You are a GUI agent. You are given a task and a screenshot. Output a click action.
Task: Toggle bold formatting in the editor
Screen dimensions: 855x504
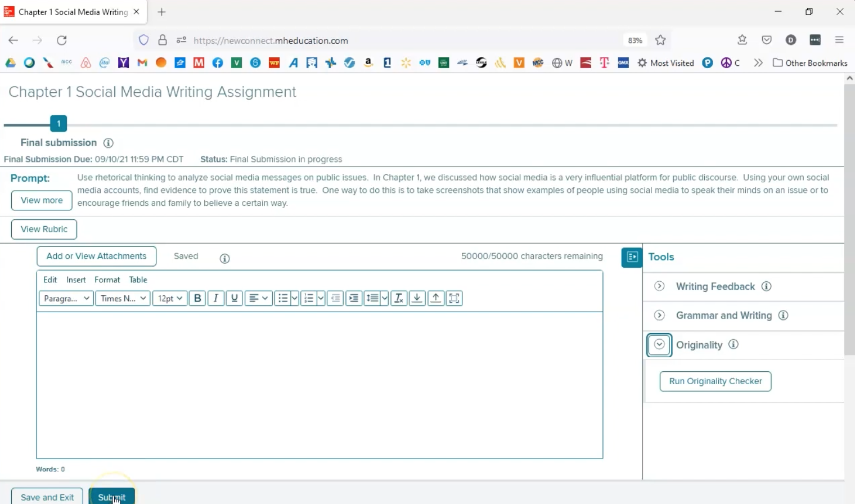(197, 298)
